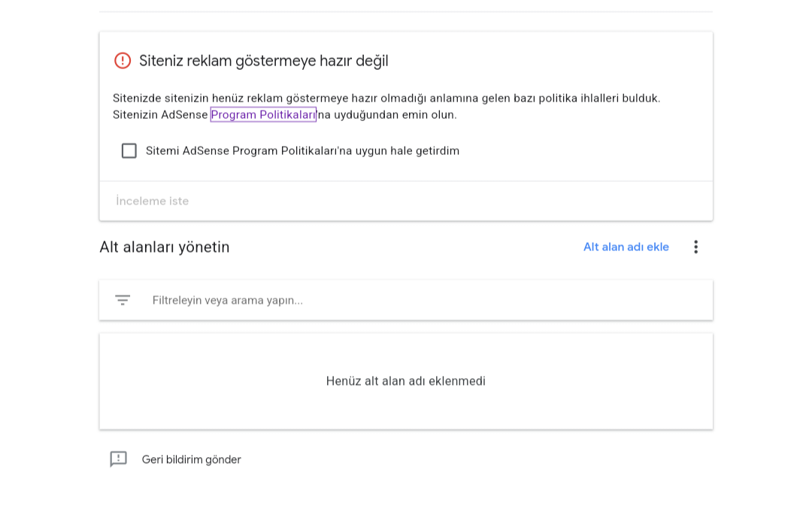The height and width of the screenshot is (530, 812).
Task: Click the 'Alt alanları yönetin' heading
Action: [164, 247]
